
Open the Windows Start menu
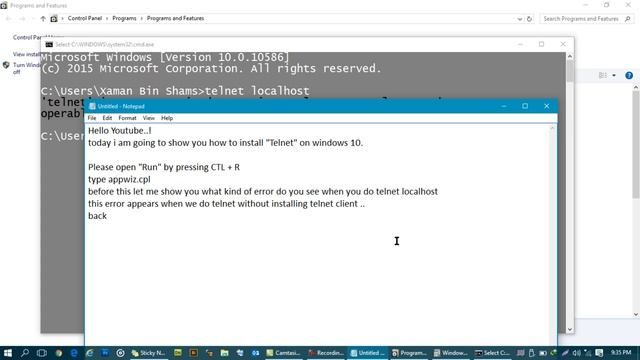coord(8,353)
